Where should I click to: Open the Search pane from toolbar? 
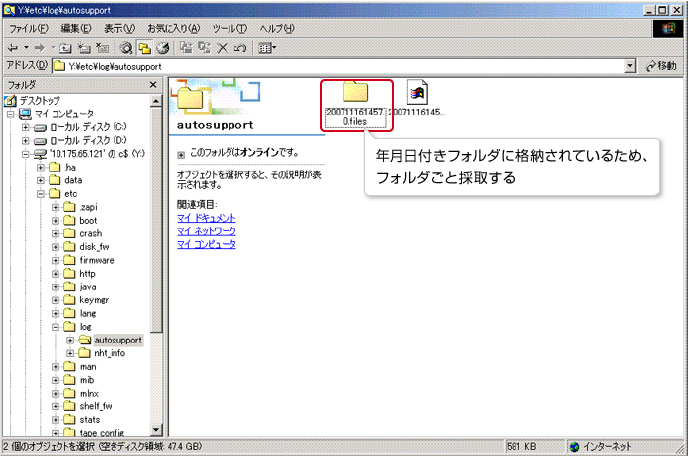pos(126,48)
